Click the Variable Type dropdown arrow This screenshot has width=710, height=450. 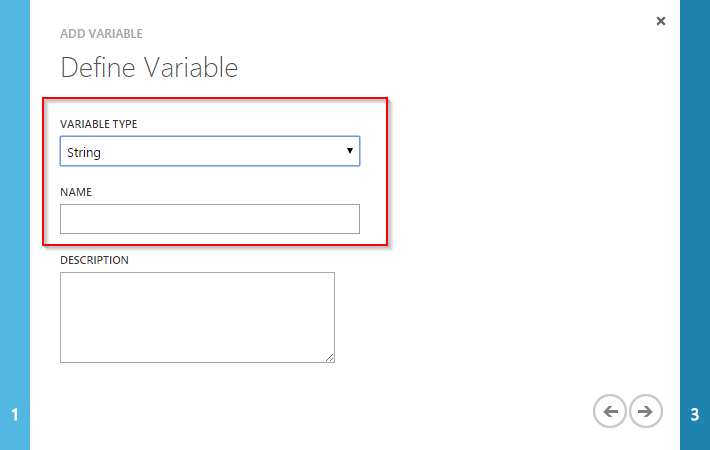point(350,151)
